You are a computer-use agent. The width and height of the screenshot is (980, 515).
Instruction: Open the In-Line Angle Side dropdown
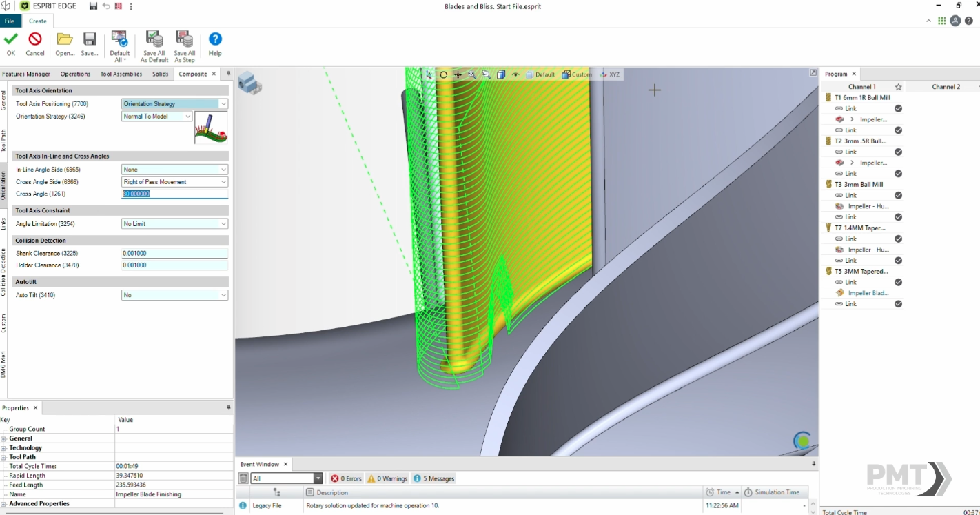[223, 170]
